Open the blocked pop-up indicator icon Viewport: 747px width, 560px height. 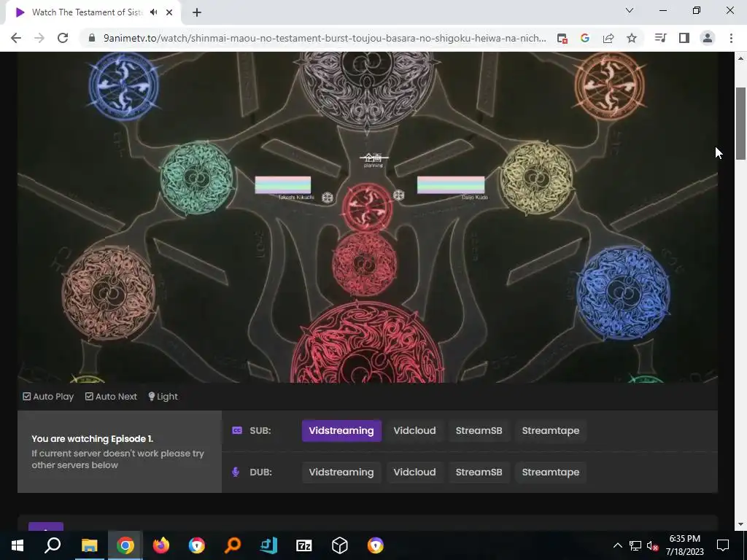562,38
